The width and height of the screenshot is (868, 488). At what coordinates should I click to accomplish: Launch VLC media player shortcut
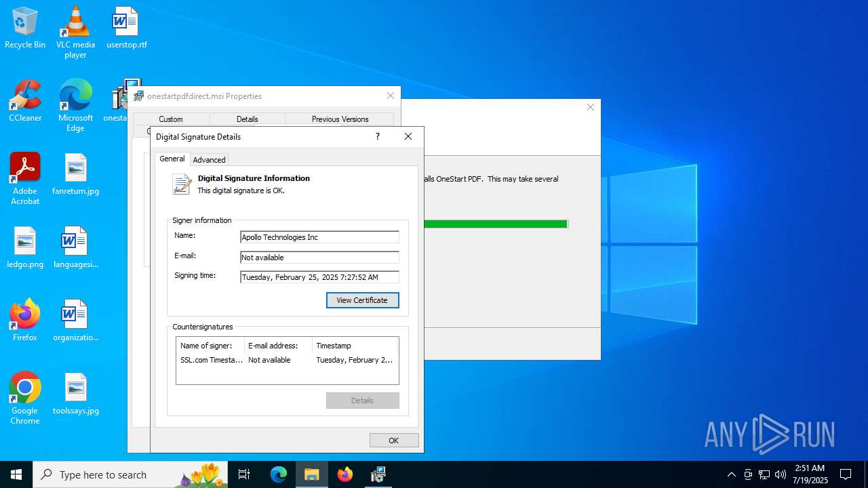(x=75, y=33)
